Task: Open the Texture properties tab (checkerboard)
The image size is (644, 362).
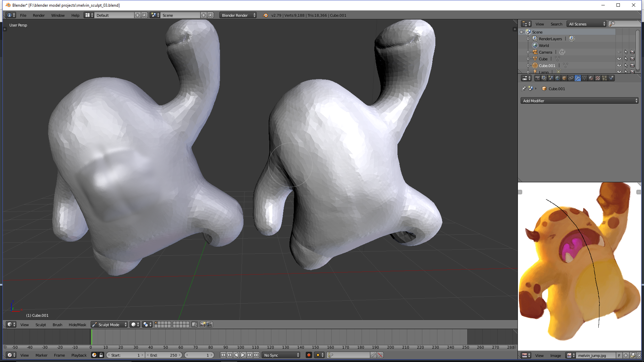Action: pyautogui.click(x=598, y=78)
